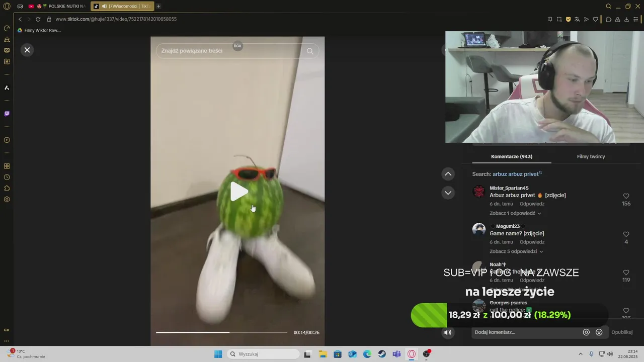
Task: Expand Zobacz 5 odpowiedzi replies
Action: [516, 251]
